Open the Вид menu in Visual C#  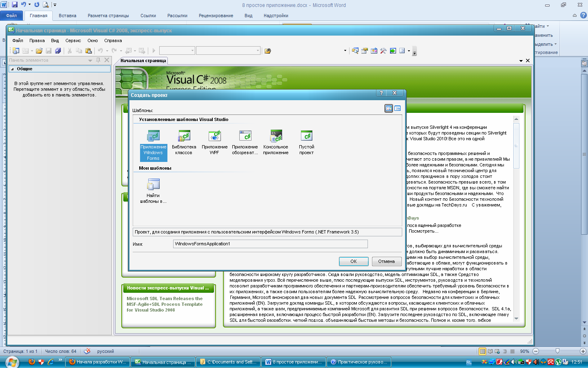[x=55, y=40]
